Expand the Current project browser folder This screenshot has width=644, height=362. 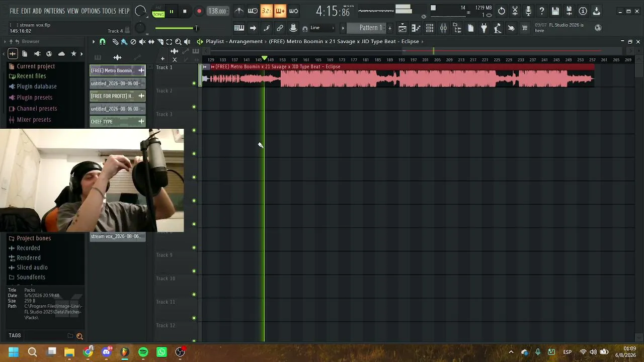36,66
